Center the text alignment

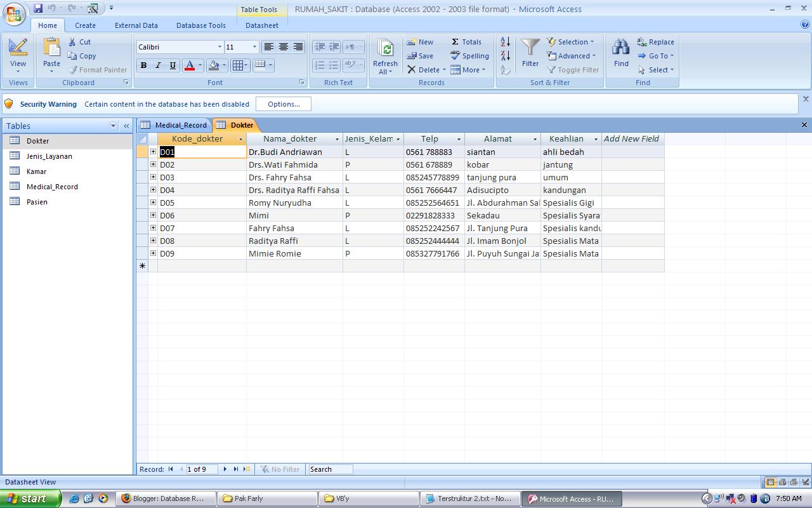[284, 47]
